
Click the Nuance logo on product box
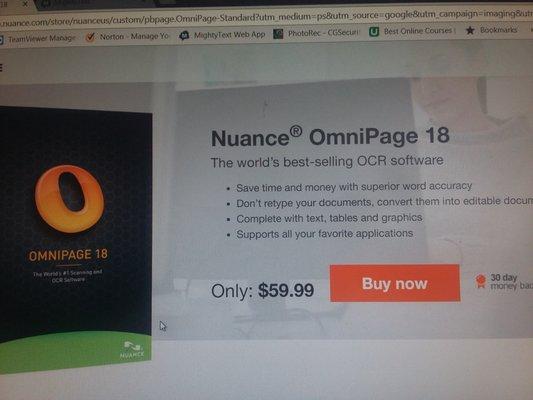coord(132,350)
